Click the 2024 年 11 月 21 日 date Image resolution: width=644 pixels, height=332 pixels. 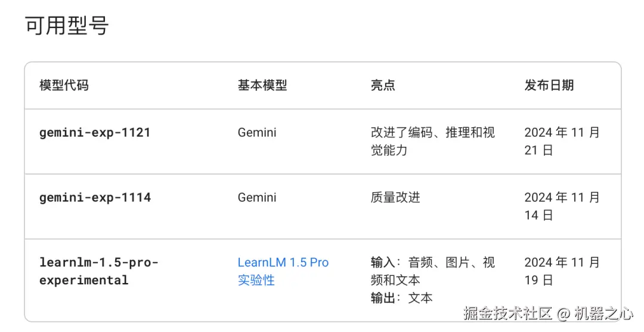(x=561, y=141)
